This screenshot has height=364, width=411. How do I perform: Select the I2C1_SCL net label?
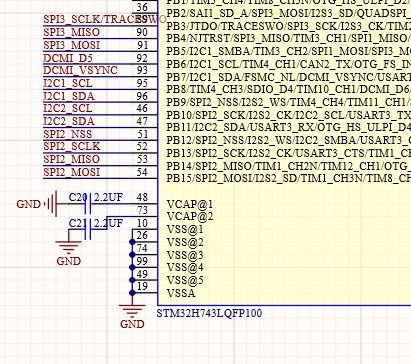68,83
